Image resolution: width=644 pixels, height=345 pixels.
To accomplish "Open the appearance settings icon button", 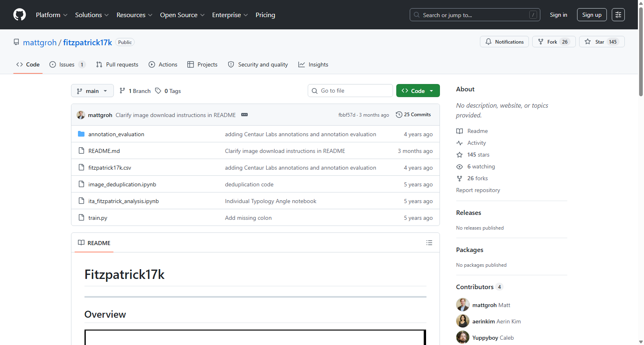I will pos(618,15).
